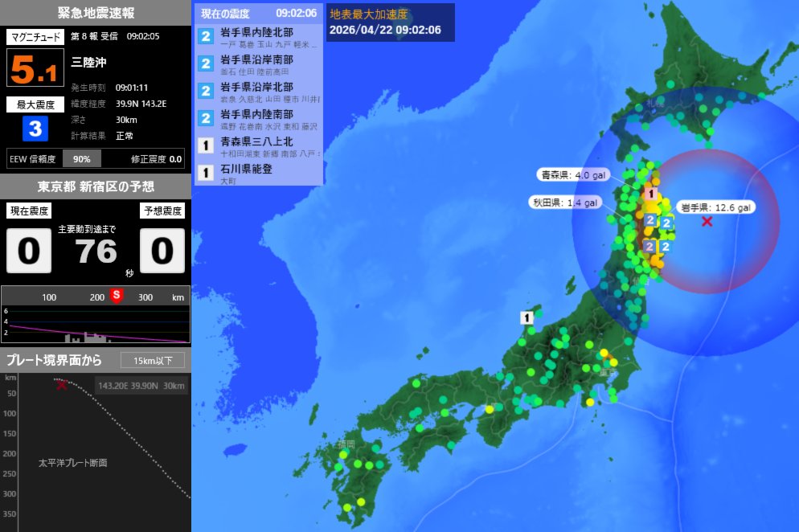Click the 現在の震度 list header

click(258, 13)
